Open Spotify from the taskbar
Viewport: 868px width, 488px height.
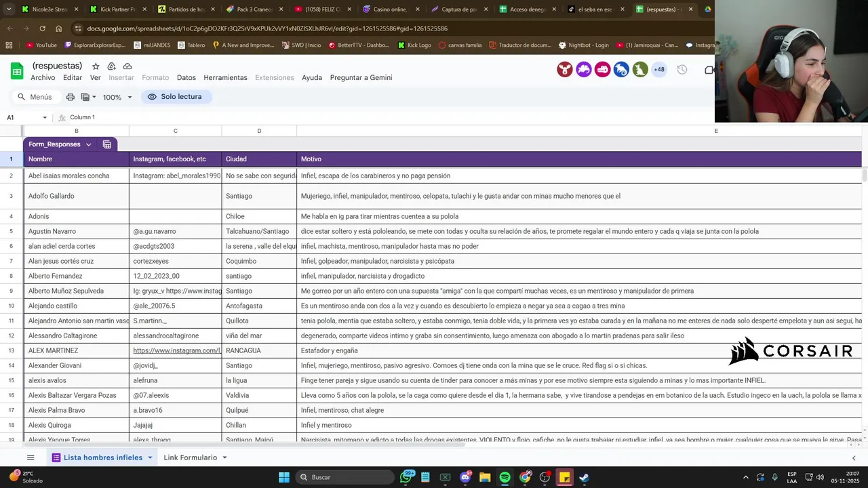point(505,477)
